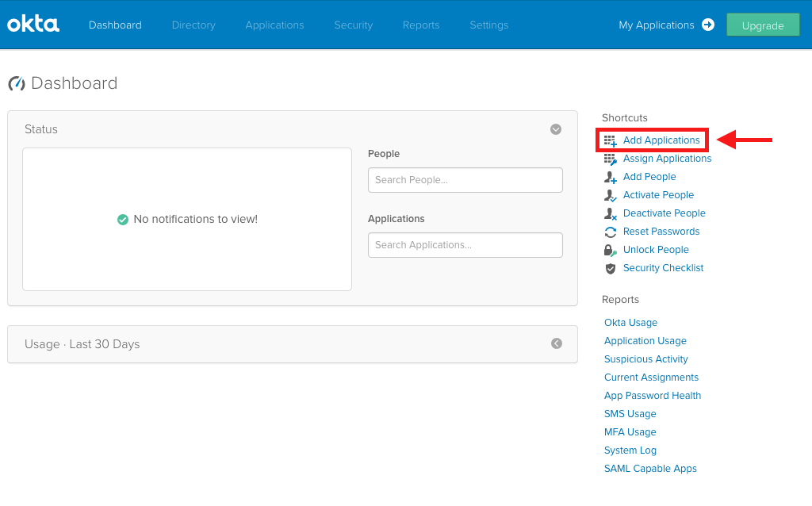Image resolution: width=812 pixels, height=506 pixels.
Task: Click the Dashboard page title
Action: click(74, 83)
